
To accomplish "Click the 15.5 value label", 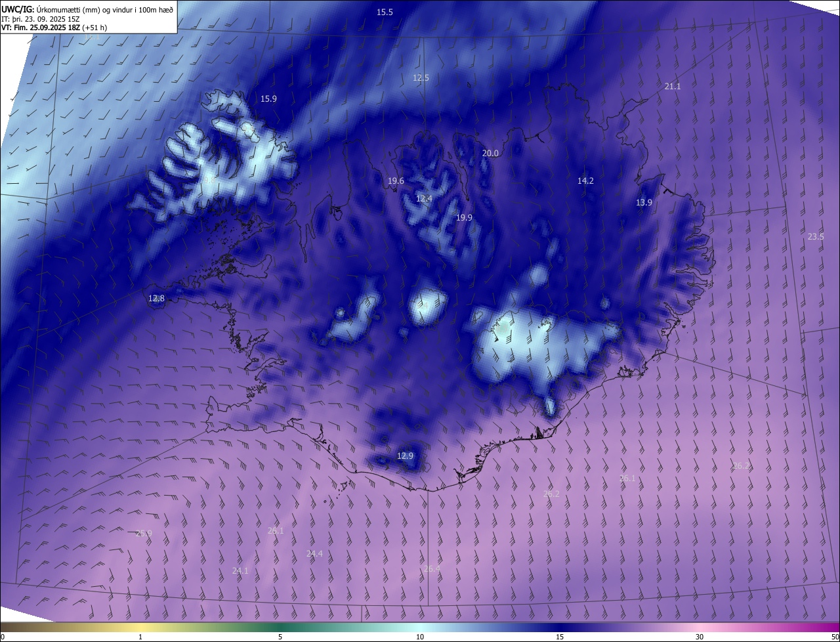I will (385, 12).
